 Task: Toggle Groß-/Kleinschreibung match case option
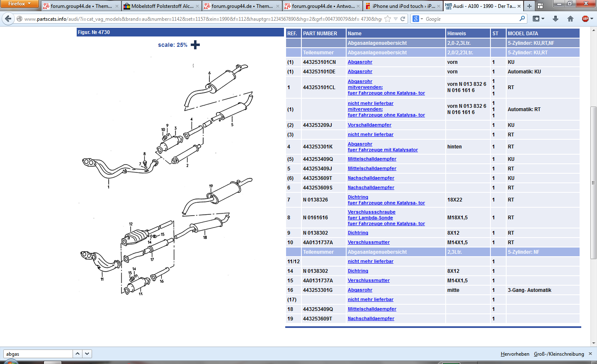(x=559, y=354)
